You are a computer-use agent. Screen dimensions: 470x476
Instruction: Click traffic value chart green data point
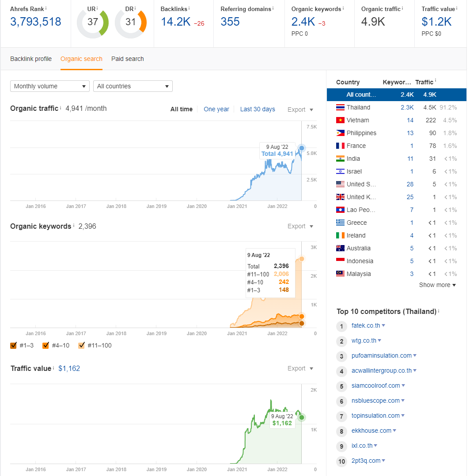302,417
